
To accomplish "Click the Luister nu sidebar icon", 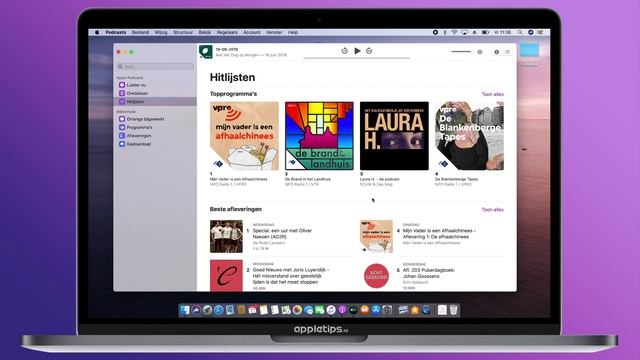I will [x=122, y=85].
